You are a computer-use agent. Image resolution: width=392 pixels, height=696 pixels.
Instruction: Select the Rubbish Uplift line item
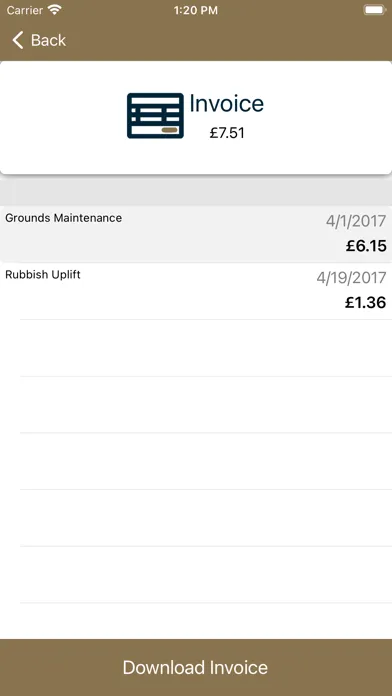[196, 291]
